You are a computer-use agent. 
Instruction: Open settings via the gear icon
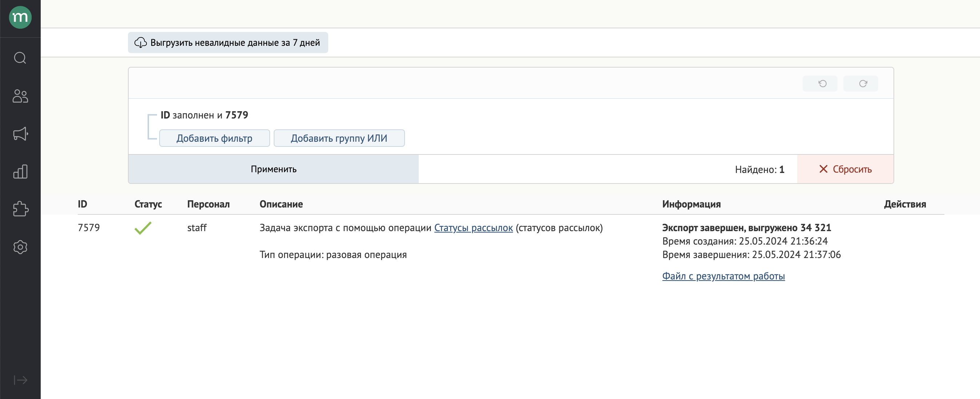(20, 247)
